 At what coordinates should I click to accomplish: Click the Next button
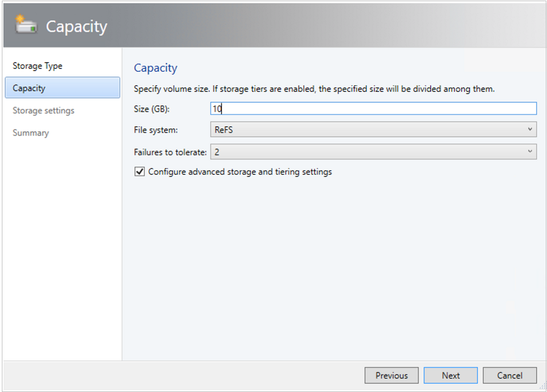pos(450,375)
